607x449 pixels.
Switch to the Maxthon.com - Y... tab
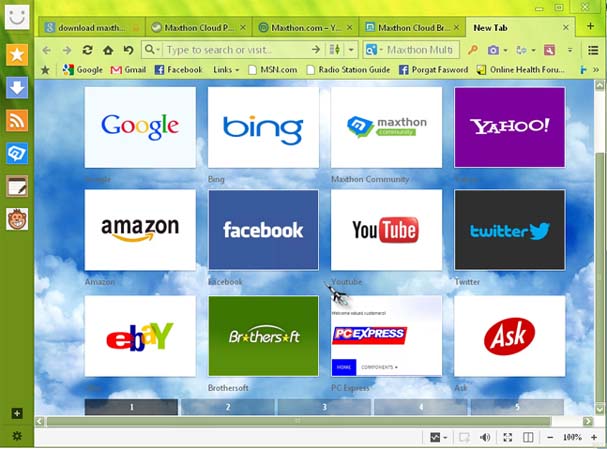click(305, 27)
